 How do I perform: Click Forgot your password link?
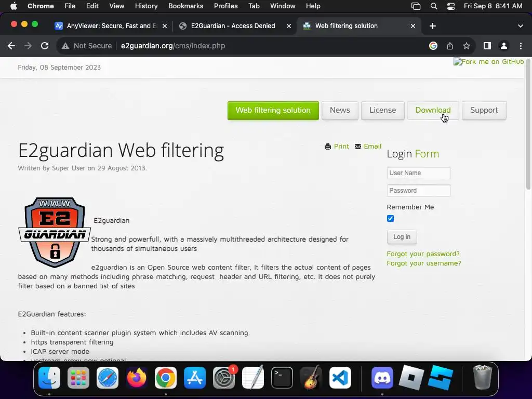point(423,254)
